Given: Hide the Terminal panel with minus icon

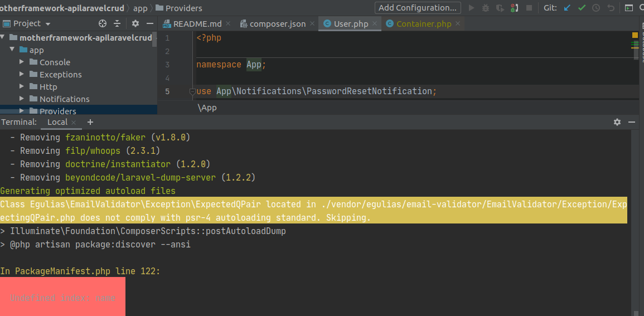Looking at the screenshot, I should pos(632,122).
